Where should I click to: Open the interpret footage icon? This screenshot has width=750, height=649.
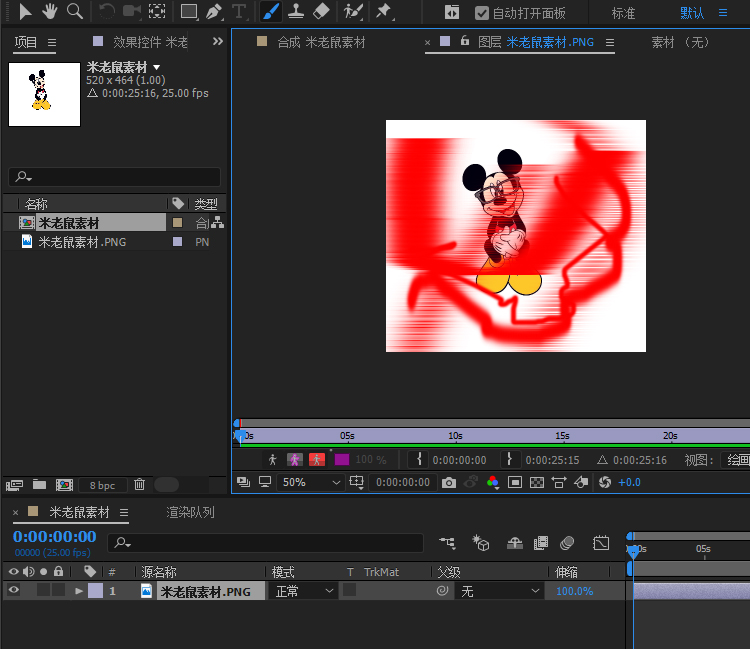point(14,485)
